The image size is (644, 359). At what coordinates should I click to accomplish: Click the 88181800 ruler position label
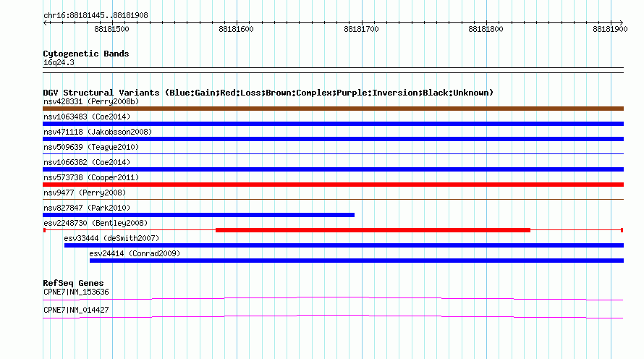[486, 29]
